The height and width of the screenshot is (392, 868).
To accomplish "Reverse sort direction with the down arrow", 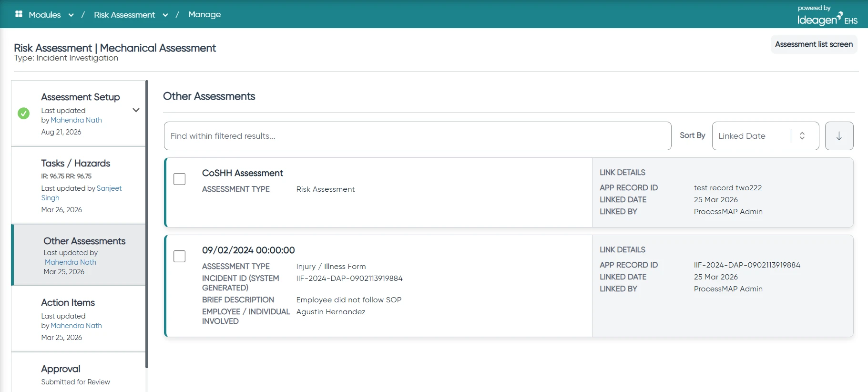I will click(x=839, y=136).
